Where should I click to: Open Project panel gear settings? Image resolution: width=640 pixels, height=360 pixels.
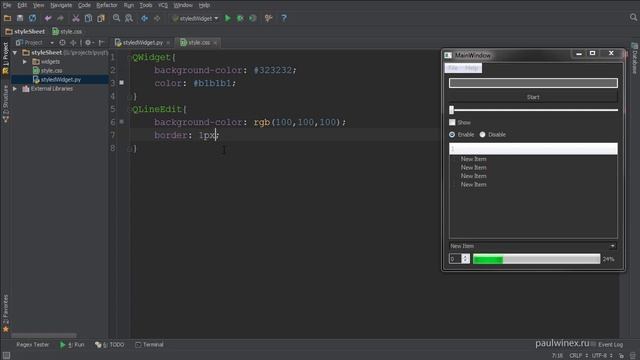[x=89, y=42]
